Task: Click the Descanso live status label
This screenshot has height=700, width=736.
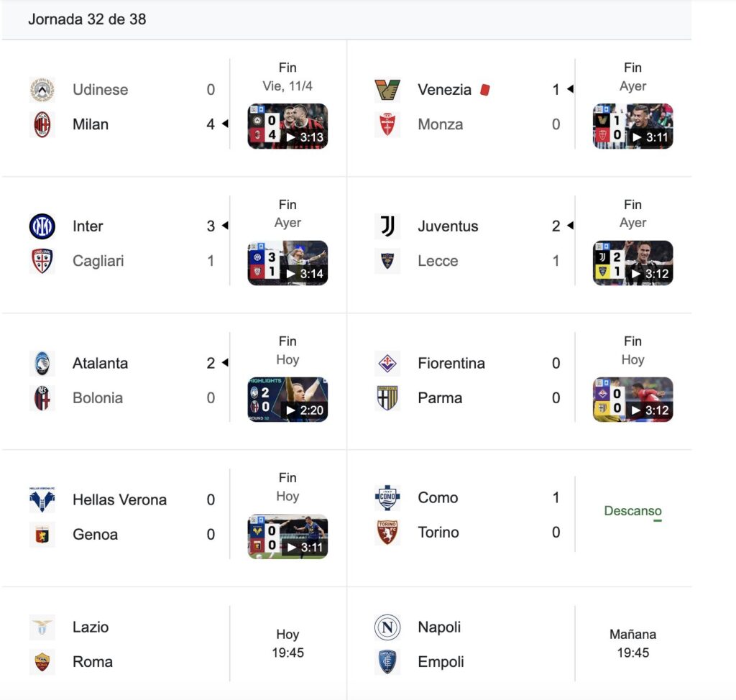Action: [x=632, y=511]
